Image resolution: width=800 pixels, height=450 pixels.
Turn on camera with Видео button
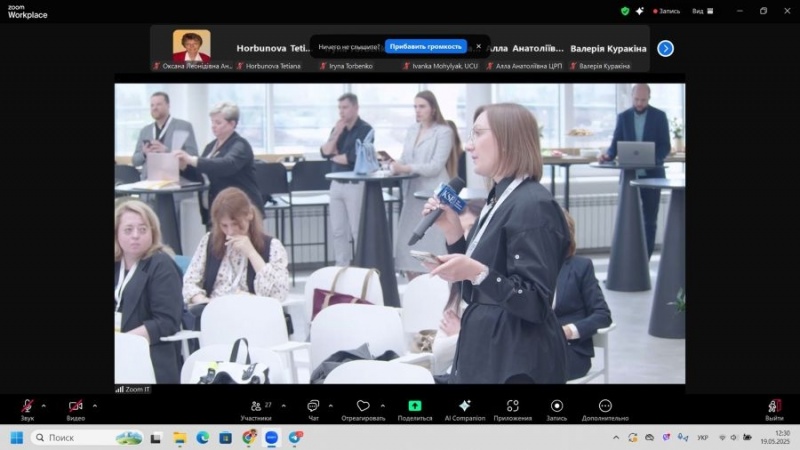click(75, 407)
